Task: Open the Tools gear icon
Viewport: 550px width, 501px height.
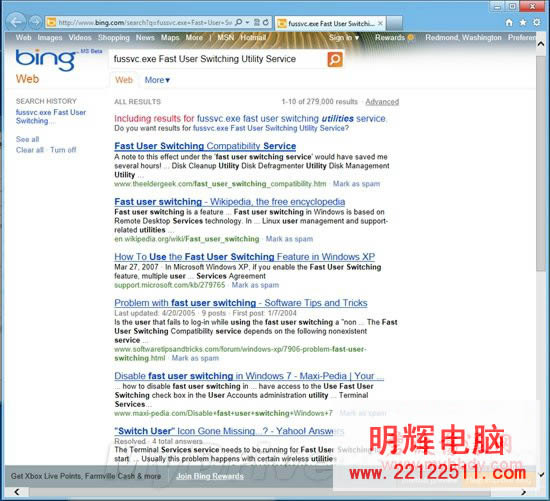Action: coord(537,22)
